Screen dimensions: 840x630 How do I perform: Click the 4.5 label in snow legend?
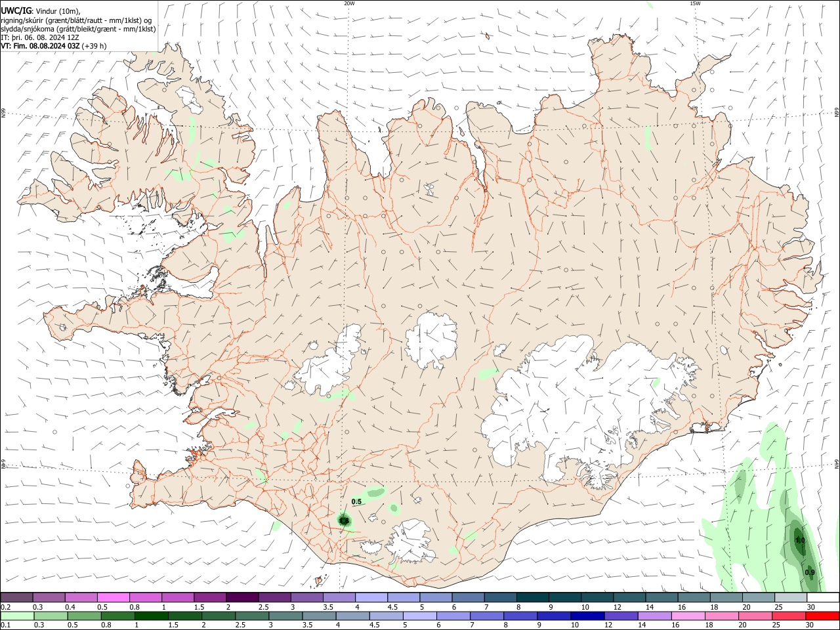click(x=392, y=607)
